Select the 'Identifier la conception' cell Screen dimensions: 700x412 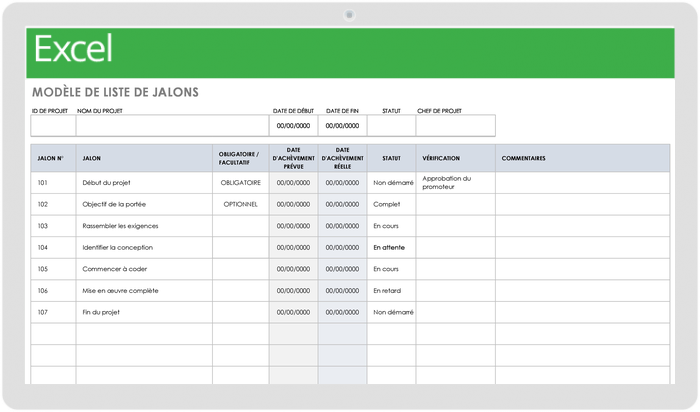pyautogui.click(x=144, y=248)
